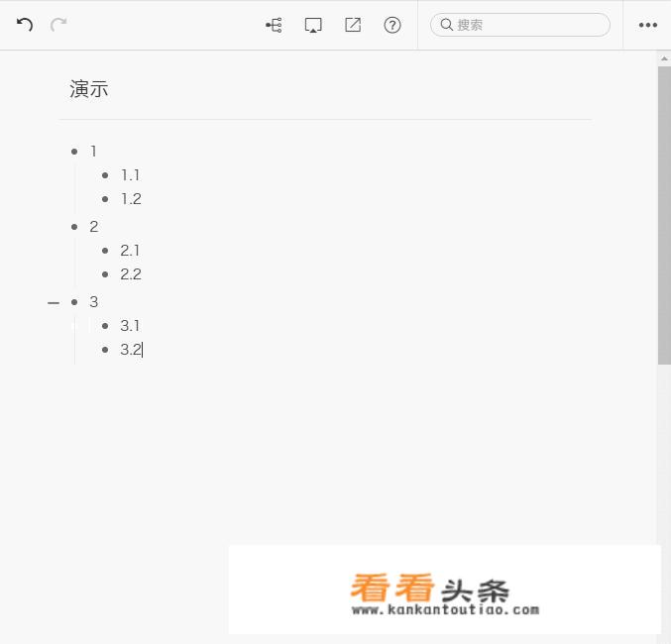The width and height of the screenshot is (671, 644).
Task: Click the bullet of node 1.1
Action: (x=105, y=175)
